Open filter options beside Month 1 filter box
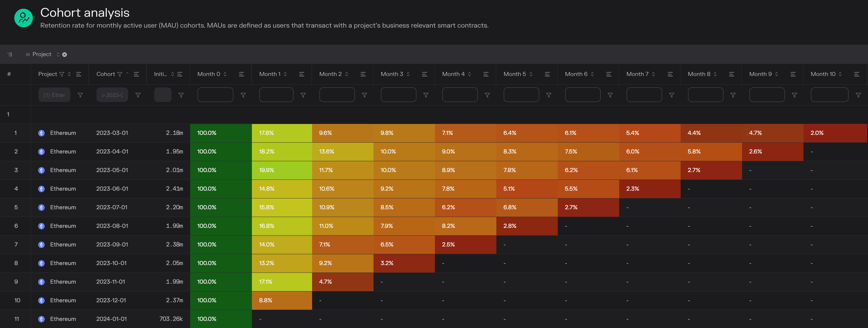Viewport: 868px width, 328px height. [303, 95]
